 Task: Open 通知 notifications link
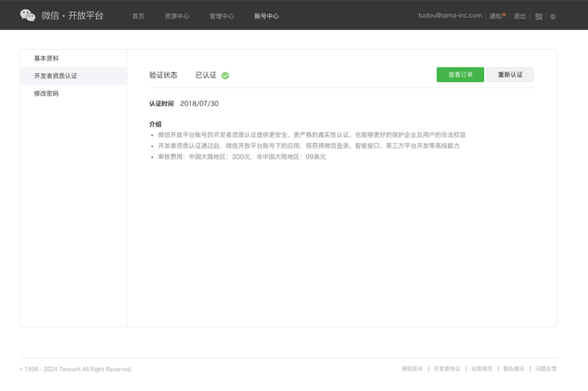tap(497, 16)
